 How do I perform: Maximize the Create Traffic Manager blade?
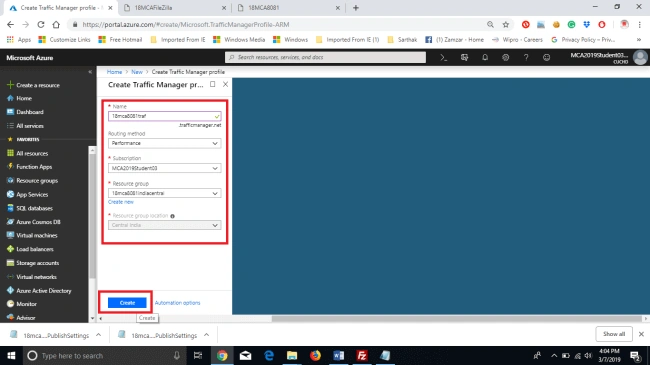tap(212, 84)
